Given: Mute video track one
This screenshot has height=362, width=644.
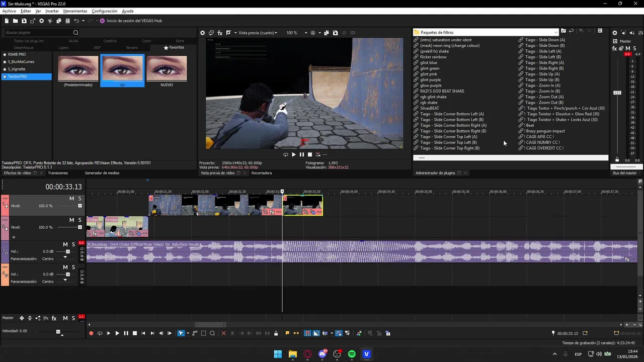Looking at the screenshot, I should click(72, 199).
